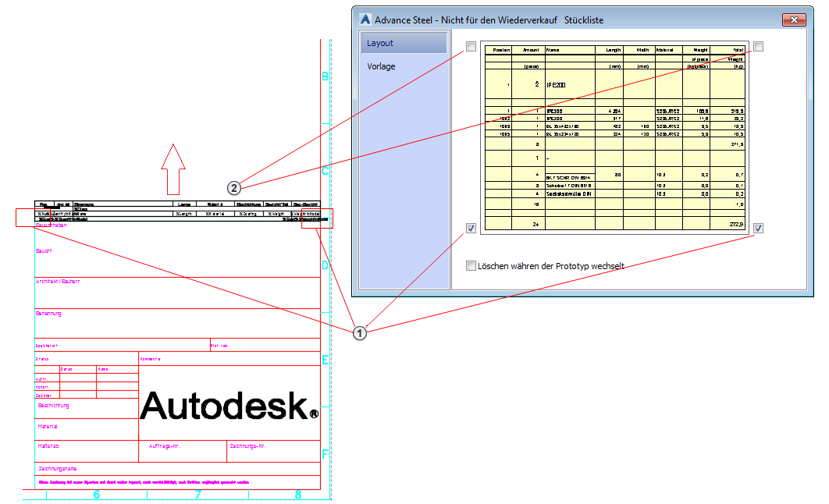Click the bill of materials header row in drawing
Screen dimensions: 829x504
coord(177,204)
